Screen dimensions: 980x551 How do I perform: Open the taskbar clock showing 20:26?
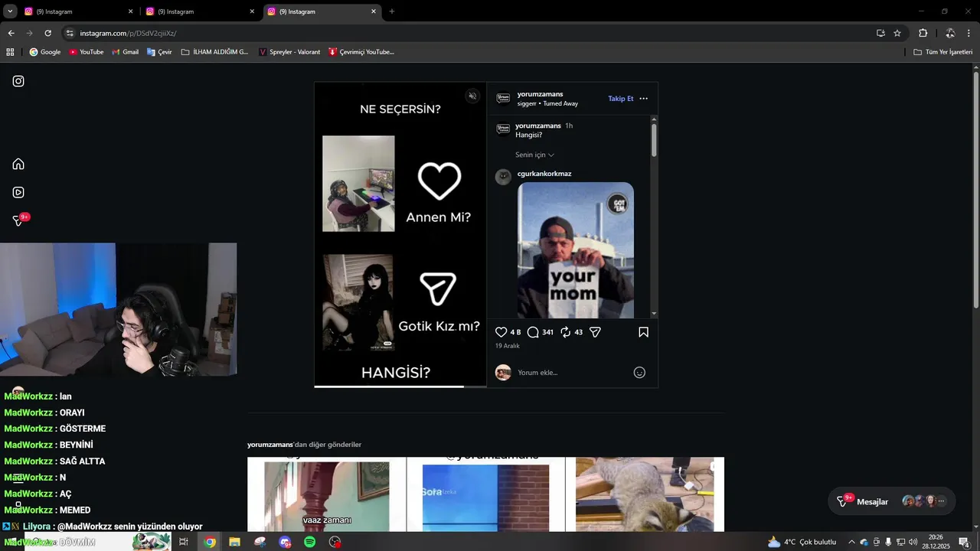pos(936,542)
